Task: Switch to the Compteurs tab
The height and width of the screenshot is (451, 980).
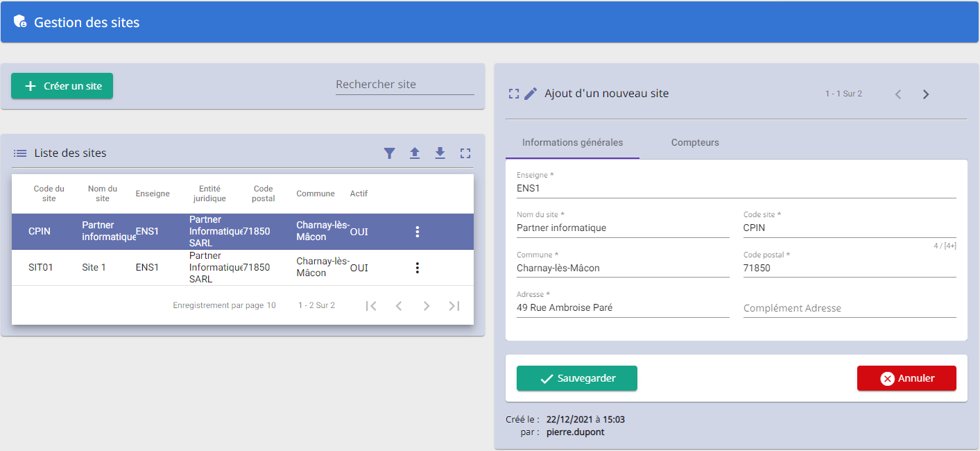Action: [695, 143]
